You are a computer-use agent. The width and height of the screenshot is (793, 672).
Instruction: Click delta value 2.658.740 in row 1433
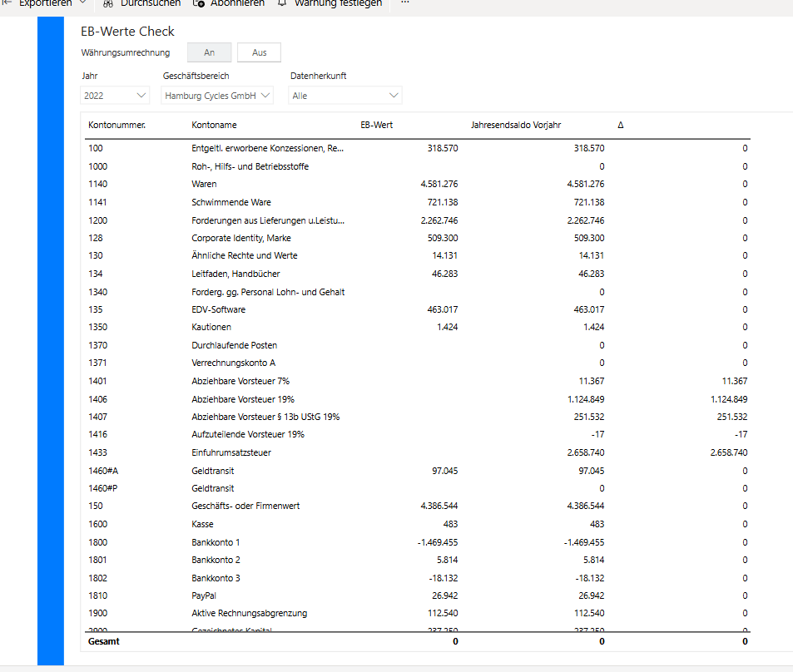(729, 452)
